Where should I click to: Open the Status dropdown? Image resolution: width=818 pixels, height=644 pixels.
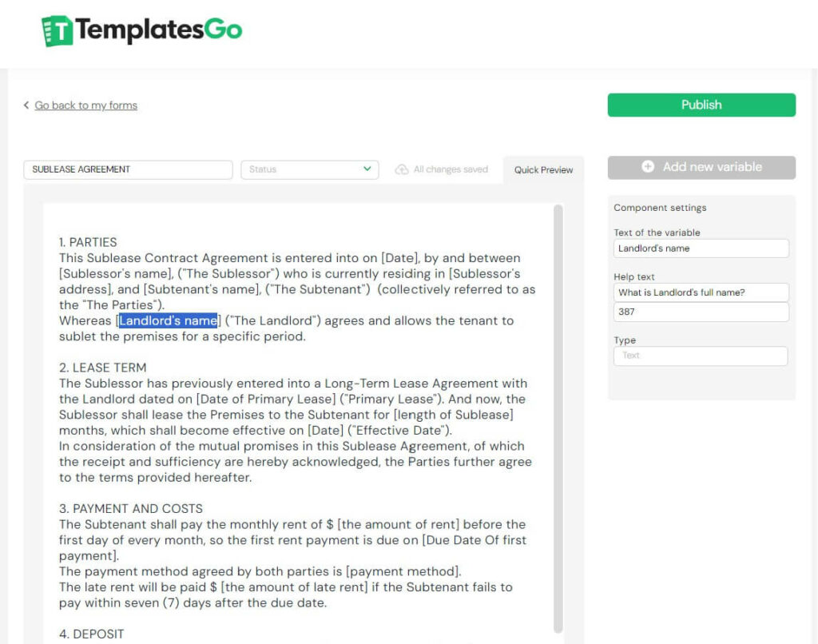309,169
